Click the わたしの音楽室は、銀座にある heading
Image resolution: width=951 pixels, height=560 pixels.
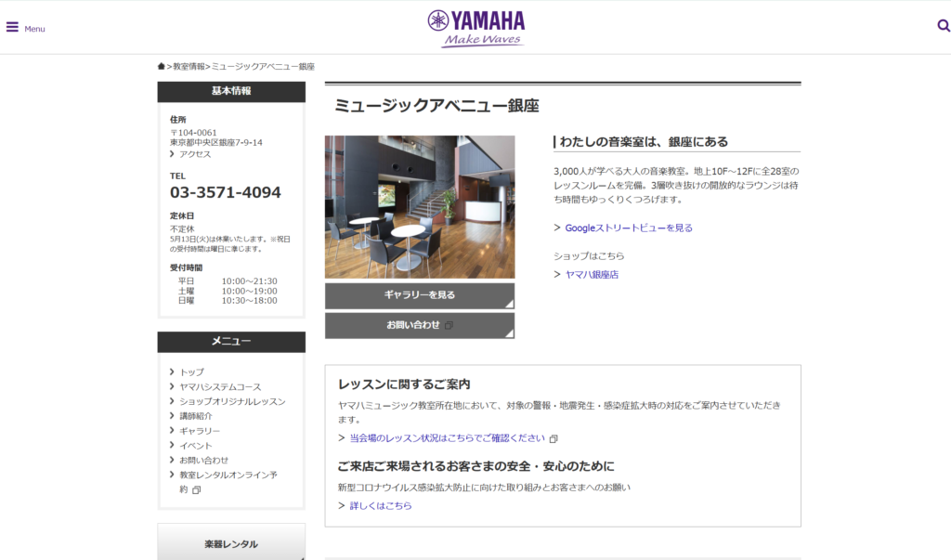click(644, 141)
